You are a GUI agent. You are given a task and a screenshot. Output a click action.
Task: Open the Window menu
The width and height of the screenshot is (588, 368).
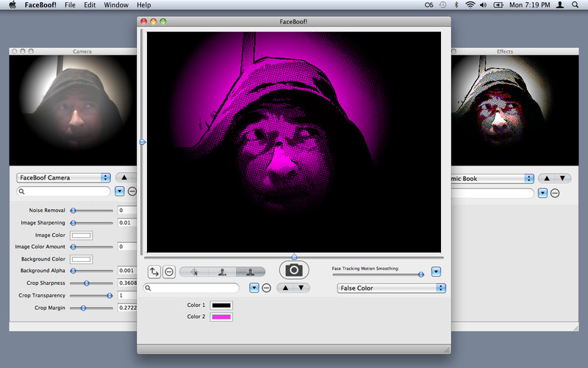(x=116, y=5)
